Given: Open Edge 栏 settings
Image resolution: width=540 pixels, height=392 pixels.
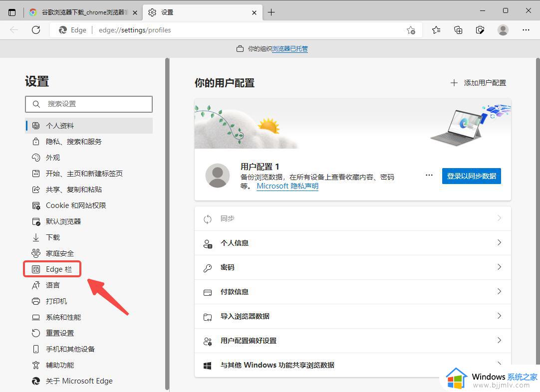Looking at the screenshot, I should click(52, 269).
